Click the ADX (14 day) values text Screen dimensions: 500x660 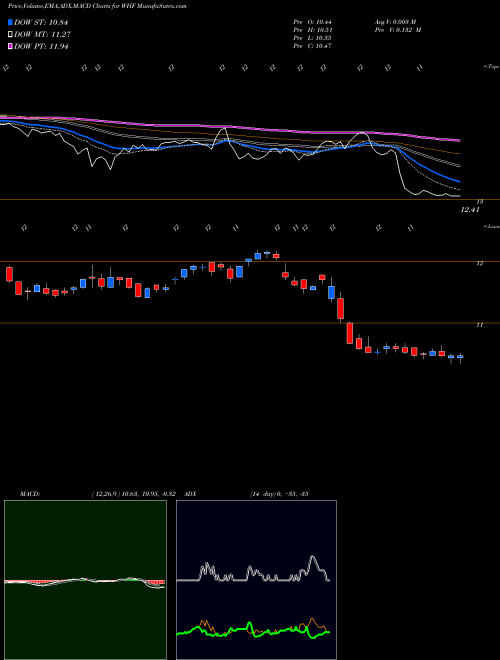(x=279, y=494)
